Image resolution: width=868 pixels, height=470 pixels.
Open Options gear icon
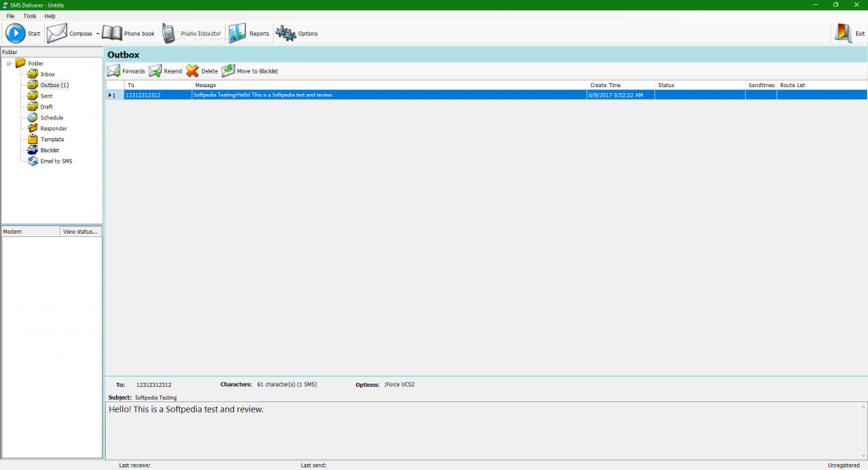pos(286,34)
